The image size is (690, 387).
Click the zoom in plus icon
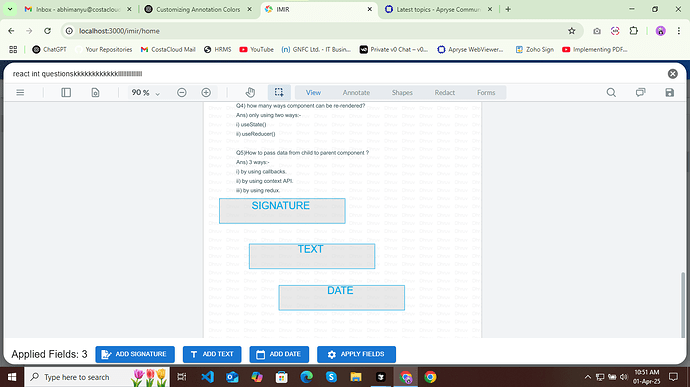[x=206, y=92]
